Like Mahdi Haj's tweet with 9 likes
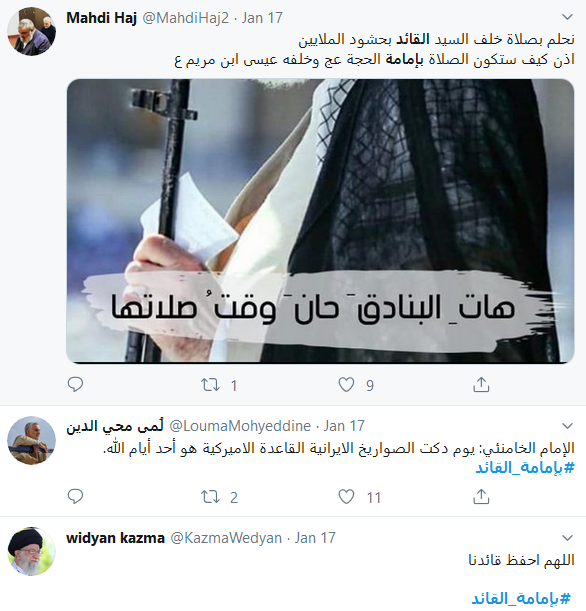Screen dimensions: 586x611 [346, 385]
